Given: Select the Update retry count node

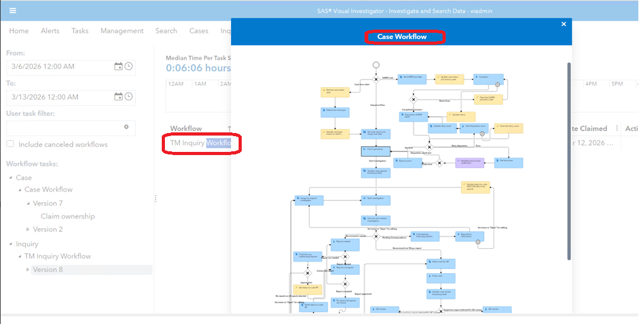Looking at the screenshot, I should tap(443, 129).
